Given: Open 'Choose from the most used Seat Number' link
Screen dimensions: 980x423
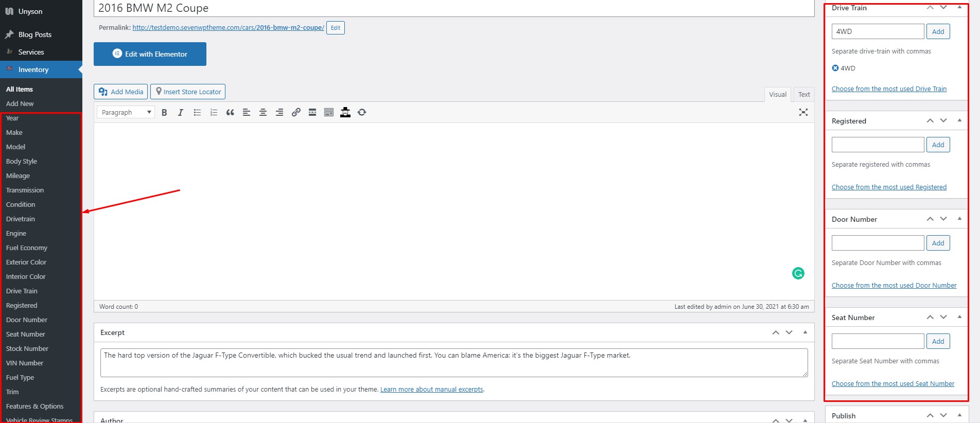Looking at the screenshot, I should coord(893,383).
